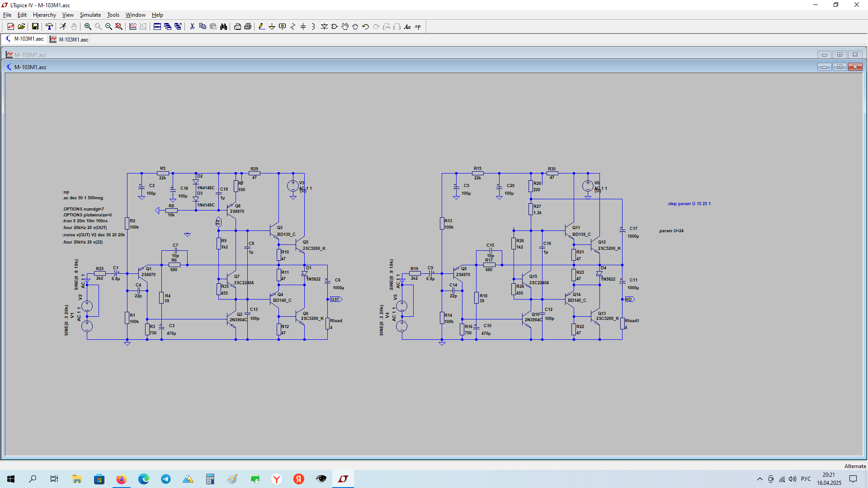Click the .step param U directive text
The image size is (868, 488).
[x=689, y=204]
